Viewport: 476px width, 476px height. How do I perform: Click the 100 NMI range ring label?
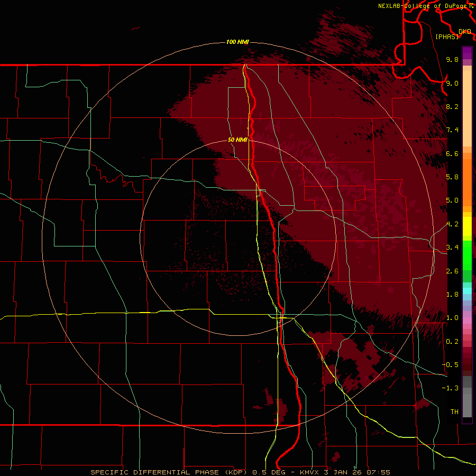tap(237, 42)
